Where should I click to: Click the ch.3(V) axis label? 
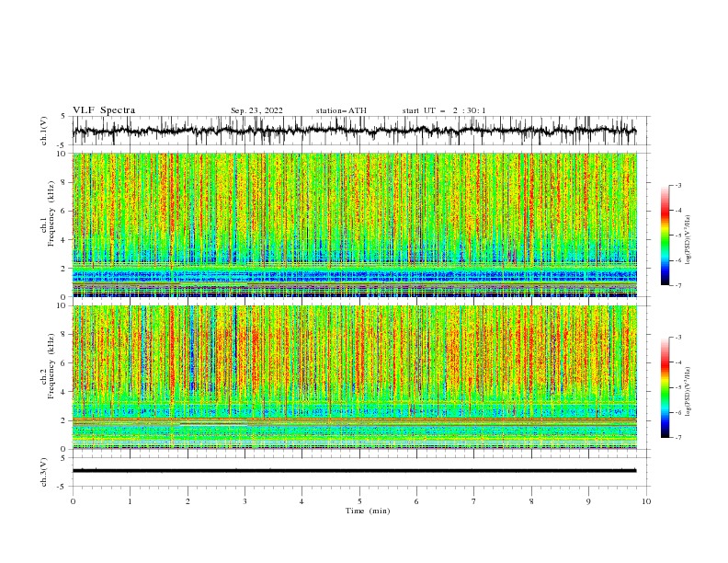coord(44,472)
